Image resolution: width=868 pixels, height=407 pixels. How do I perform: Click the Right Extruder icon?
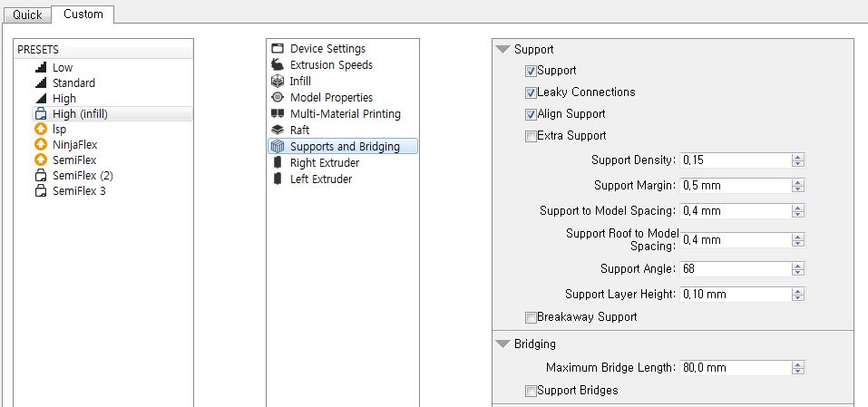click(x=278, y=163)
